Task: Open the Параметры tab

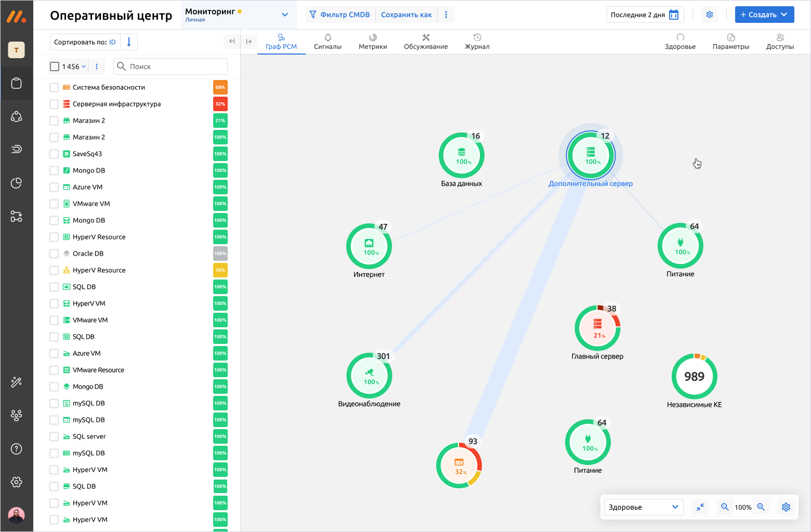Action: 731,42
